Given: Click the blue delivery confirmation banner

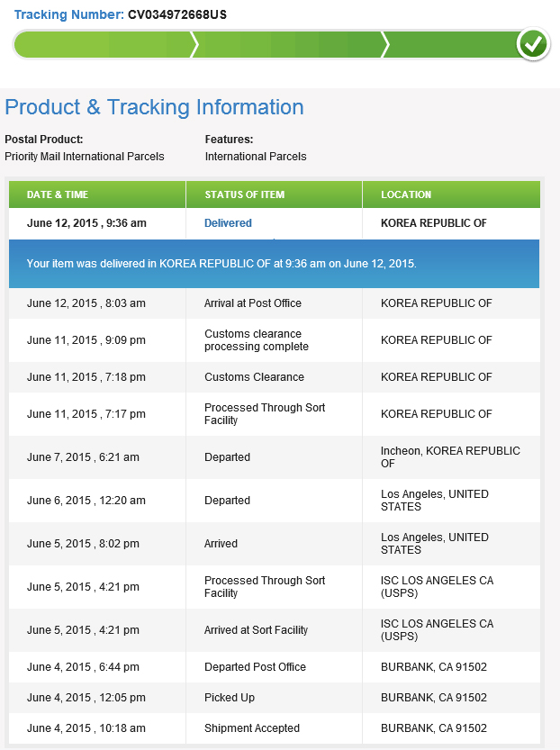Looking at the screenshot, I should coord(274,264).
